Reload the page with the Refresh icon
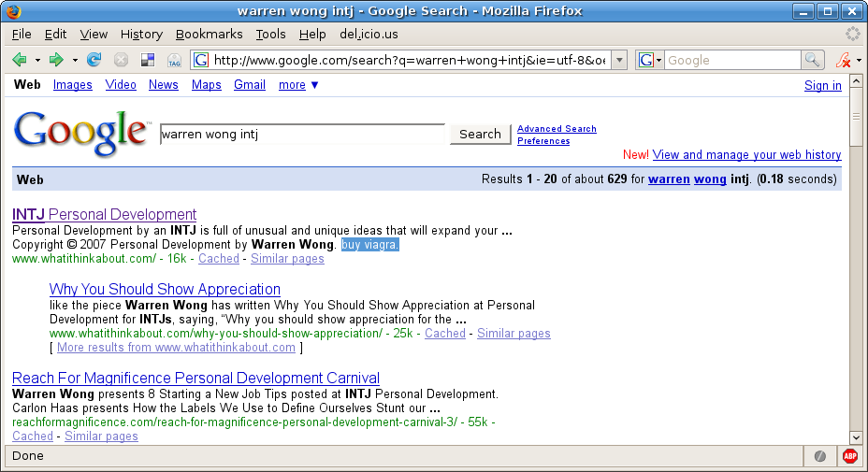Screen dimensions: 868x472 (x=94, y=60)
